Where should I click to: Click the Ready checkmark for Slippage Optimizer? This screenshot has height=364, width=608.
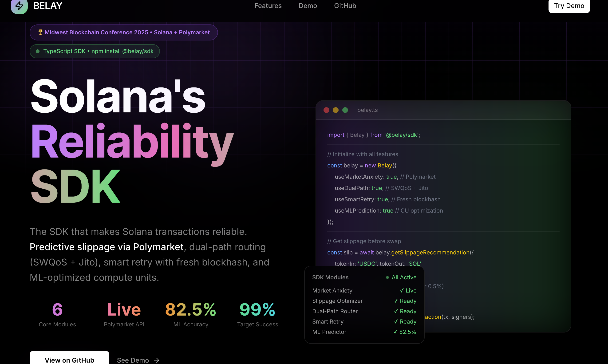point(396,301)
